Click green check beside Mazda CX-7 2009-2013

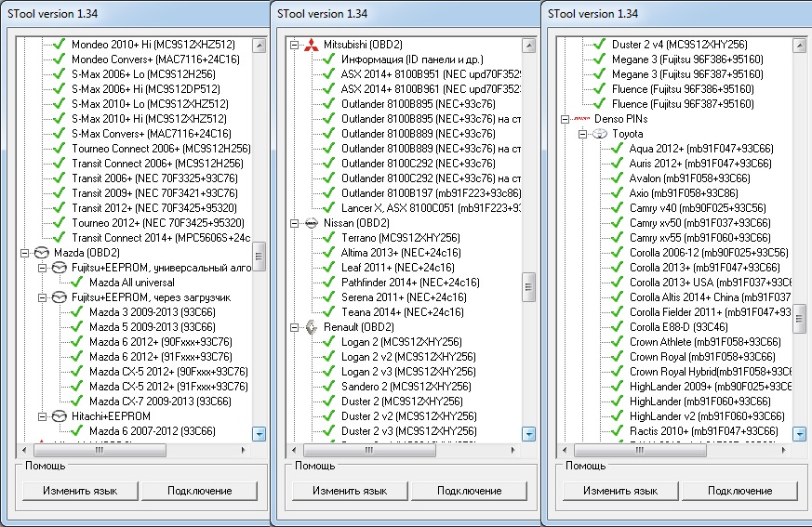[76, 402]
